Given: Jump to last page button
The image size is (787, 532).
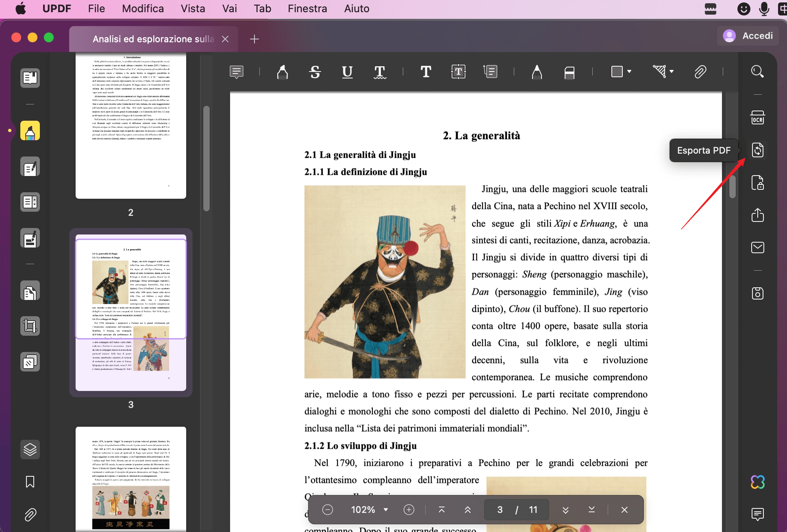Looking at the screenshot, I should coord(591,510).
